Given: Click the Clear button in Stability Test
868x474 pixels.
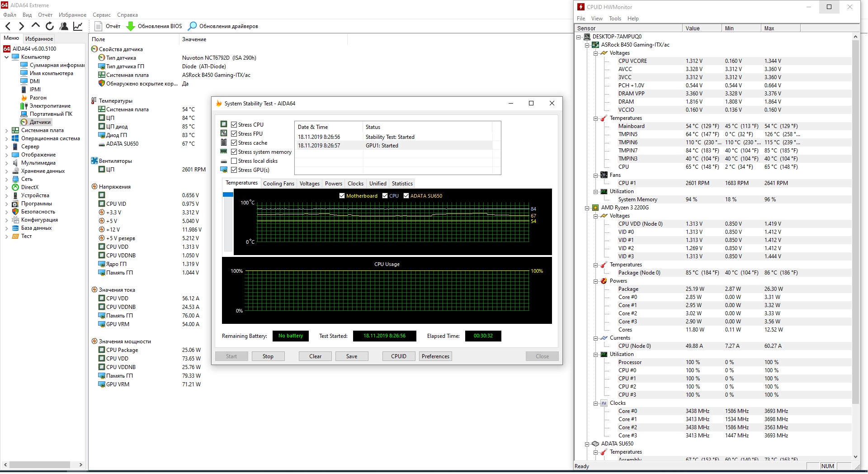Looking at the screenshot, I should [x=316, y=356].
